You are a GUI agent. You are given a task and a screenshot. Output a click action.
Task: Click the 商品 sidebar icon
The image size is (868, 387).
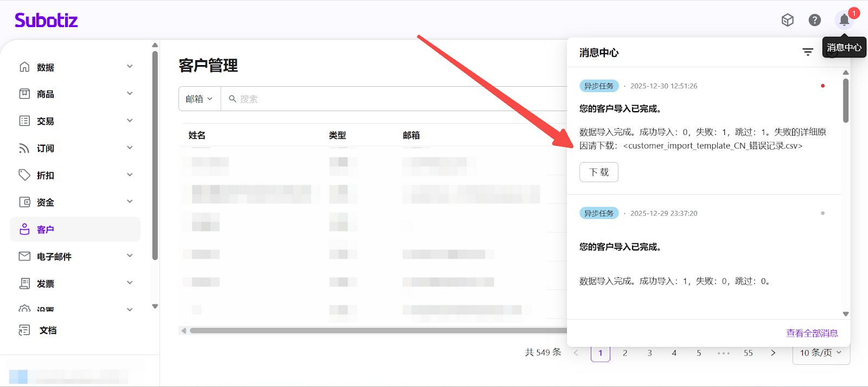coord(24,94)
